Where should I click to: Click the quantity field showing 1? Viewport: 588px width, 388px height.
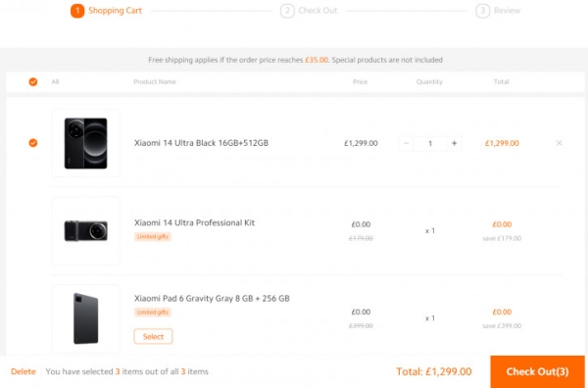pyautogui.click(x=430, y=143)
